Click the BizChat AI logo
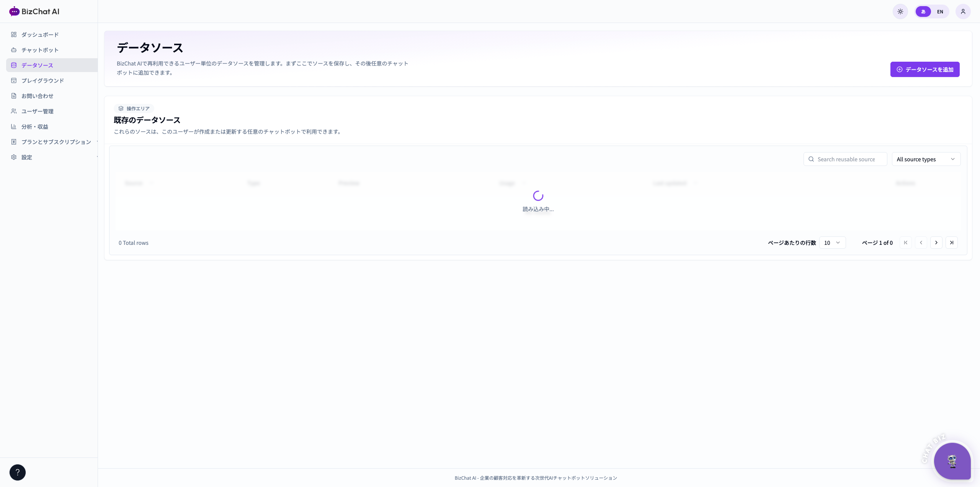The width and height of the screenshot is (980, 487). (34, 11)
